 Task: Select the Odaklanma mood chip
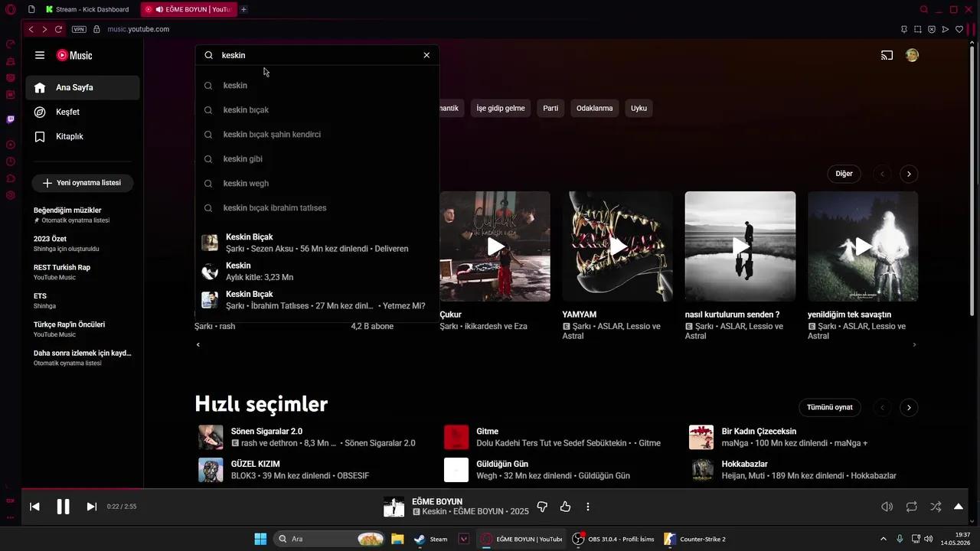(594, 108)
